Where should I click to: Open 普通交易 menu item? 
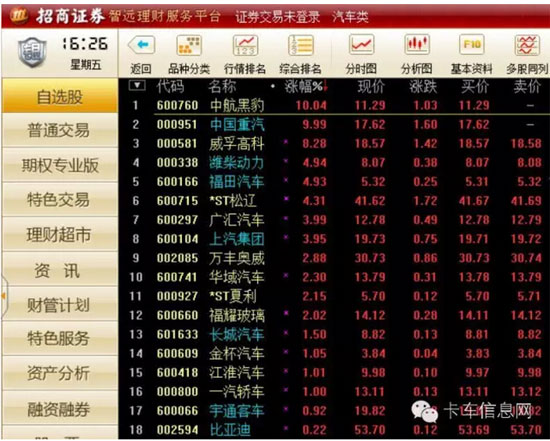coord(60,131)
